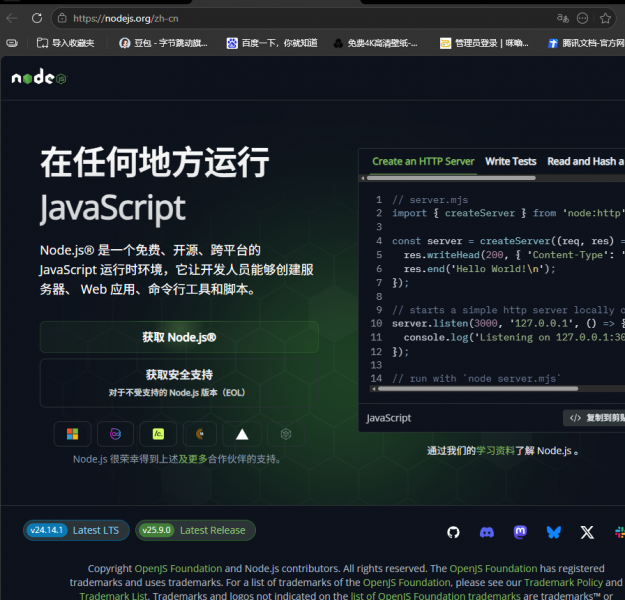Open the Vercel triangle partner logo
This screenshot has height=600, width=625.
(x=242, y=434)
